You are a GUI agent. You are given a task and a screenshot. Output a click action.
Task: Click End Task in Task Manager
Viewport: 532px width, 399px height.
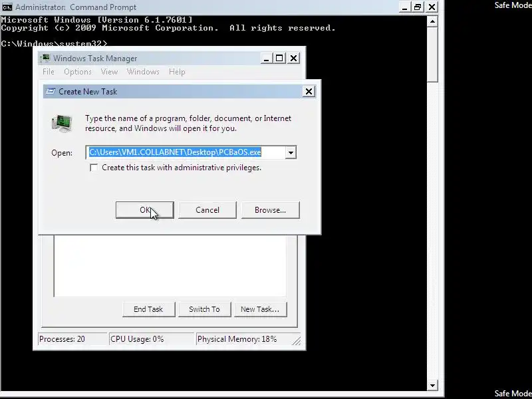point(148,309)
